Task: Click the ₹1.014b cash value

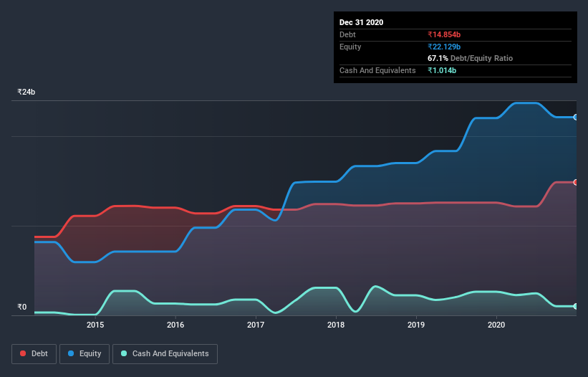Action: [442, 70]
